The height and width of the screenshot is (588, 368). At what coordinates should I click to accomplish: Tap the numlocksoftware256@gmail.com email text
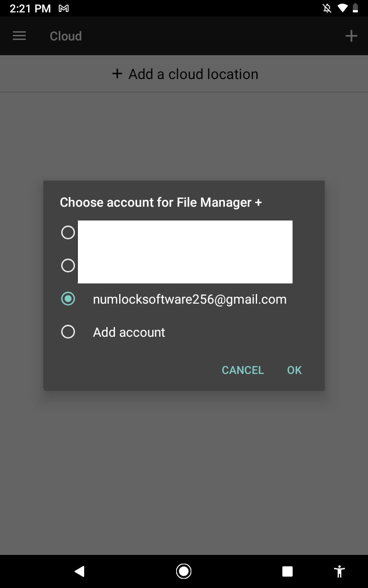pyautogui.click(x=190, y=299)
